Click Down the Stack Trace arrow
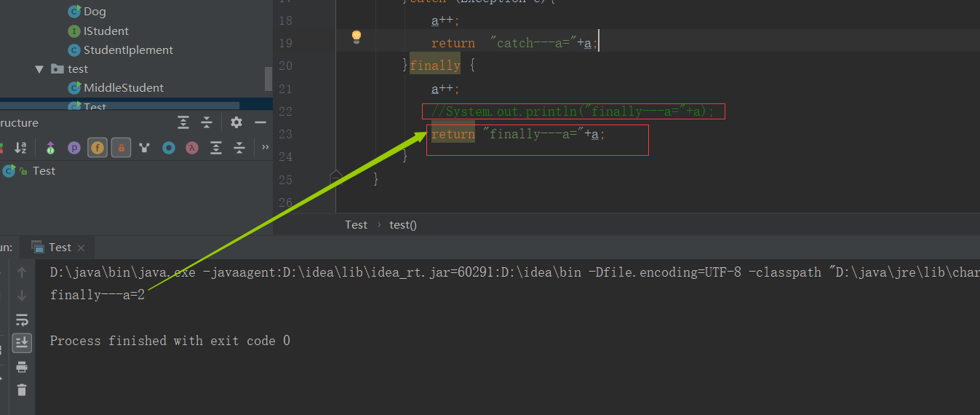This screenshot has width=980, height=415. 22,296
